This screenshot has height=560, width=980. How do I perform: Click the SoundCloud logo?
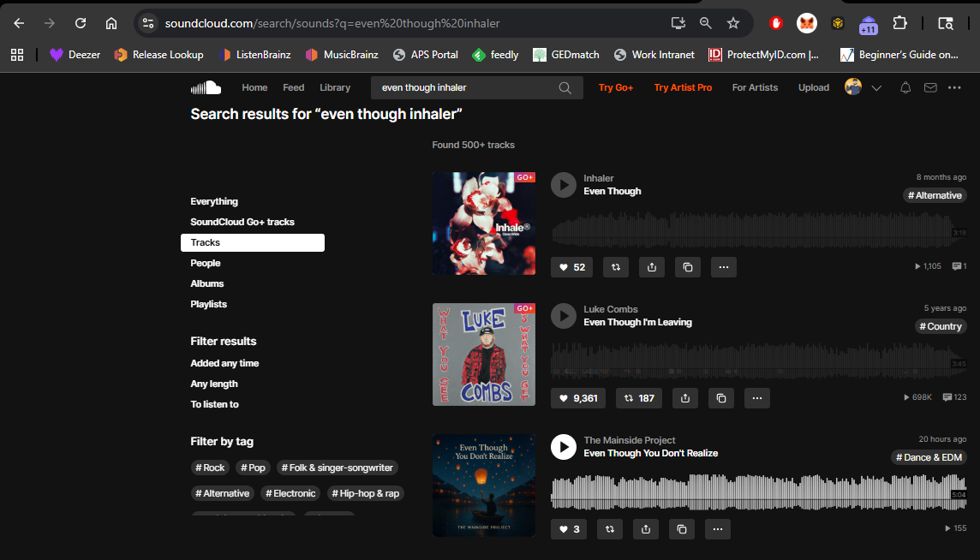[x=206, y=87]
